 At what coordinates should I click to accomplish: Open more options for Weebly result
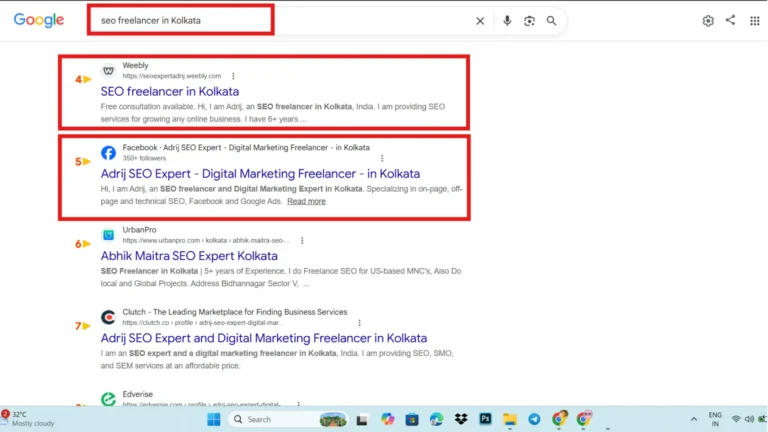click(233, 76)
